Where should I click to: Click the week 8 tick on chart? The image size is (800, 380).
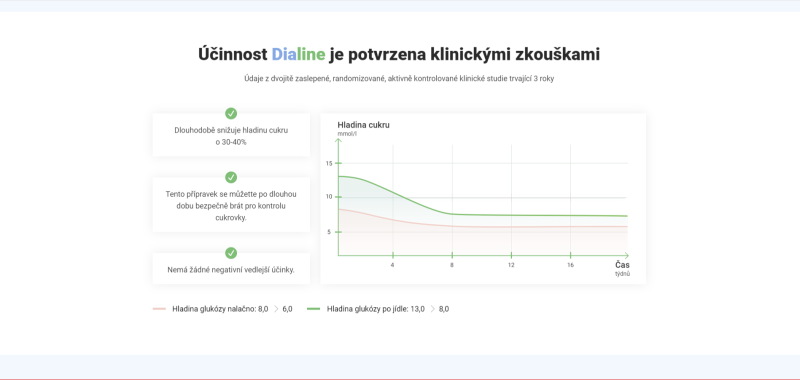pos(452,265)
